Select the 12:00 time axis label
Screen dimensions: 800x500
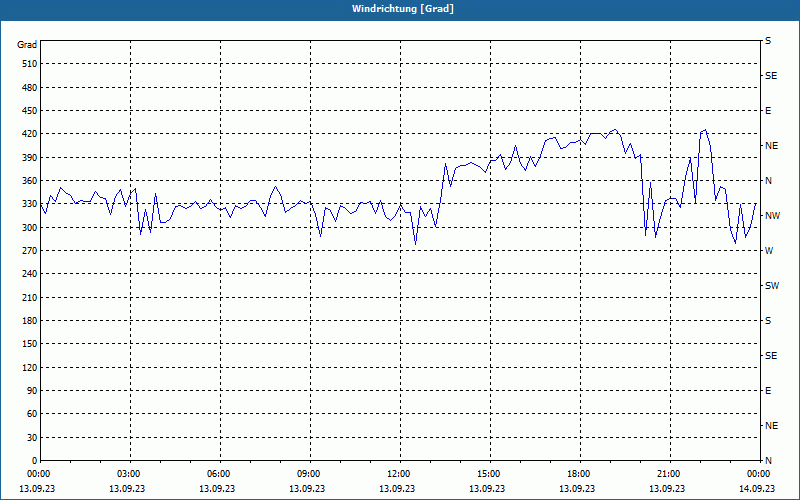coord(400,474)
